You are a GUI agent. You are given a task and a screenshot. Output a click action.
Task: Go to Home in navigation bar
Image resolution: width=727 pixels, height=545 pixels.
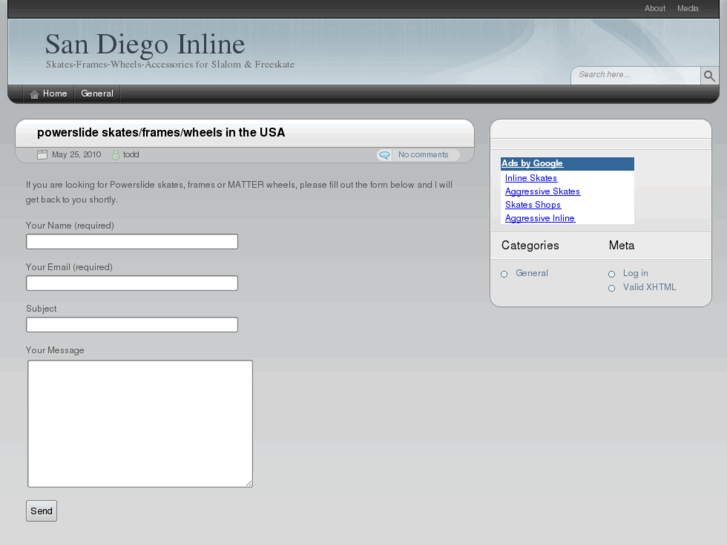click(48, 94)
